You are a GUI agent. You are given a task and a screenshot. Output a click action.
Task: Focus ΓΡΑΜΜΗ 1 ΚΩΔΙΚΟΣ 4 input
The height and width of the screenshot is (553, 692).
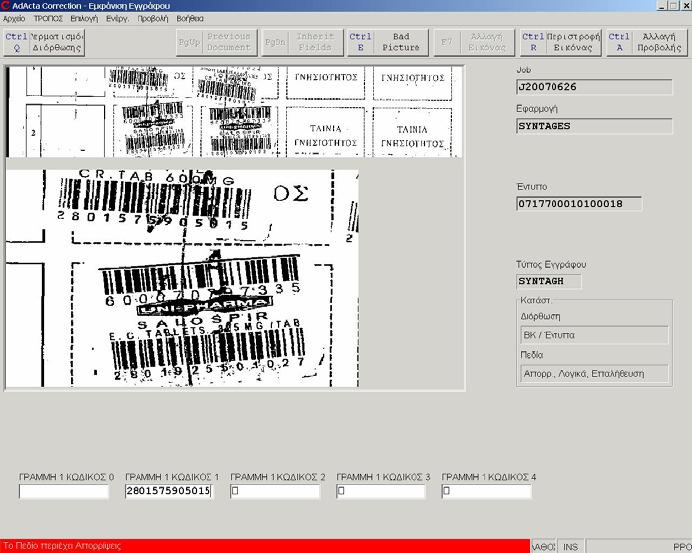coord(486,491)
